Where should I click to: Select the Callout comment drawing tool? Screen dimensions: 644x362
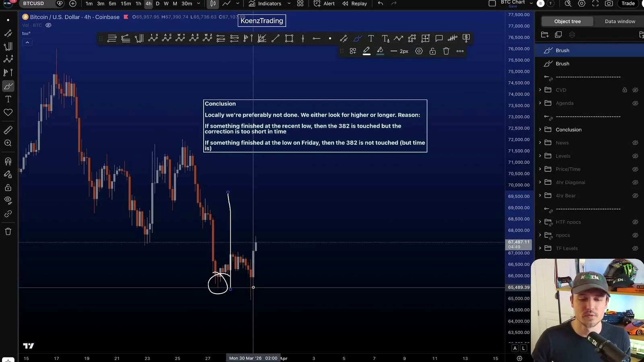pos(439,38)
